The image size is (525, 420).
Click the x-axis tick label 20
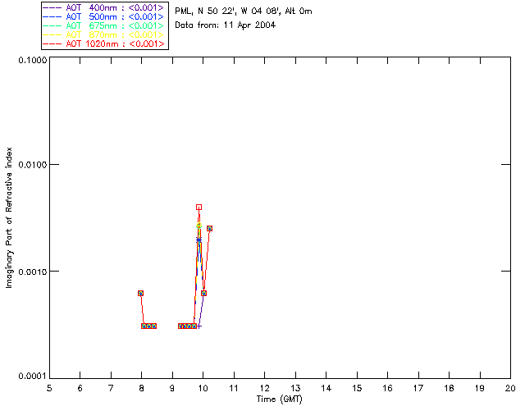point(510,388)
